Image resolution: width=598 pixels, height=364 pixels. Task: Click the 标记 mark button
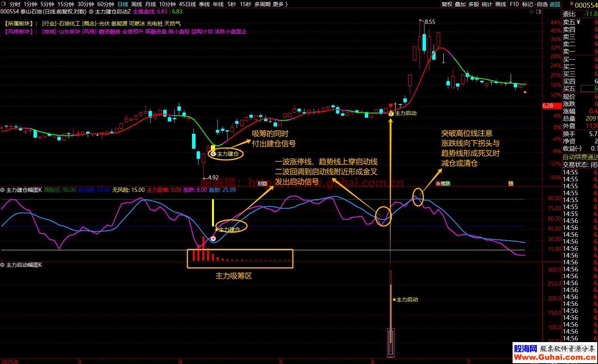[x=527, y=4]
